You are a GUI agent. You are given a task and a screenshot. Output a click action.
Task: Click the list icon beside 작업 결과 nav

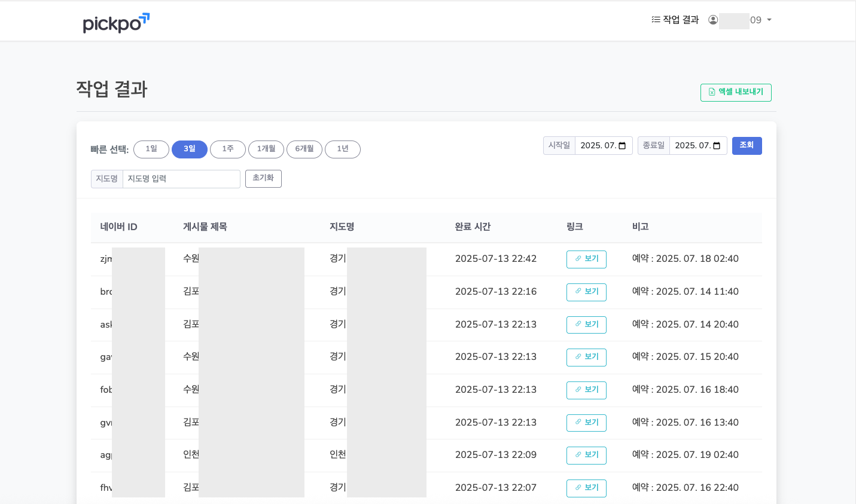pos(655,19)
